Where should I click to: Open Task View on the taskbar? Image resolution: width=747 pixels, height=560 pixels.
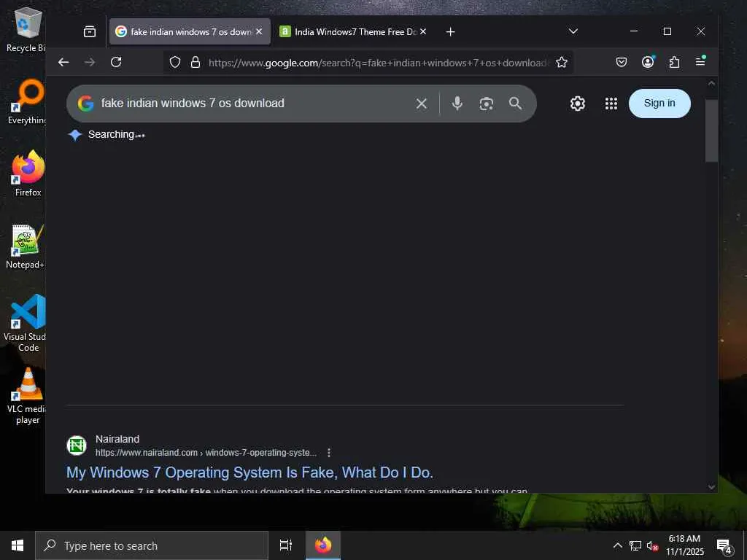[x=285, y=545]
